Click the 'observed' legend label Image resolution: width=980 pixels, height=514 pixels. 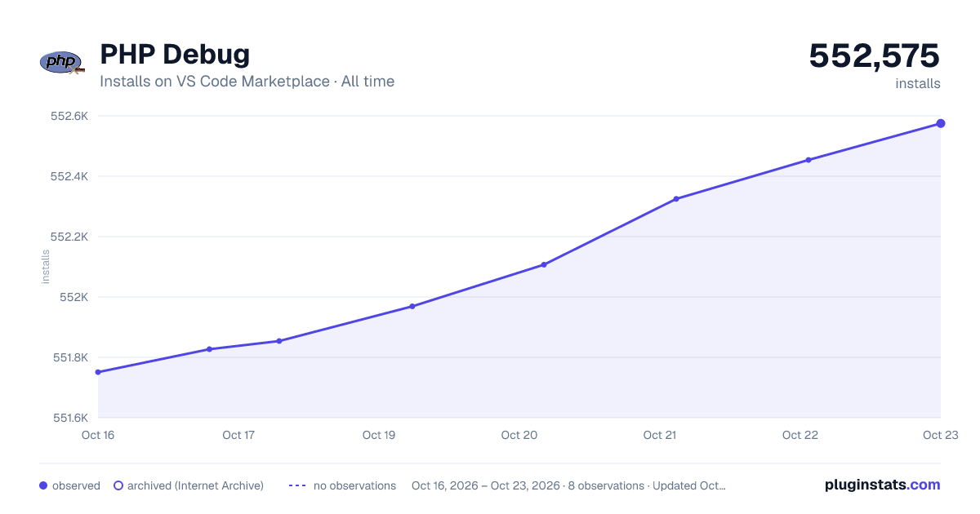(76, 485)
